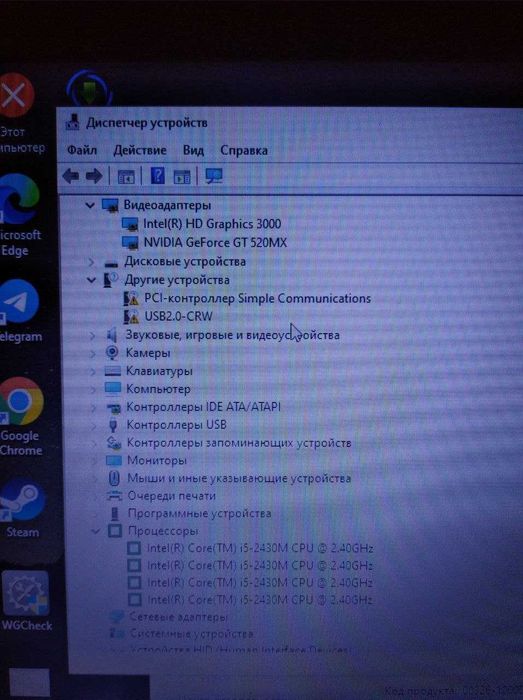Click the Другие устройства unknown device icon
Image resolution: width=523 pixels, height=700 pixels.
click(x=111, y=280)
